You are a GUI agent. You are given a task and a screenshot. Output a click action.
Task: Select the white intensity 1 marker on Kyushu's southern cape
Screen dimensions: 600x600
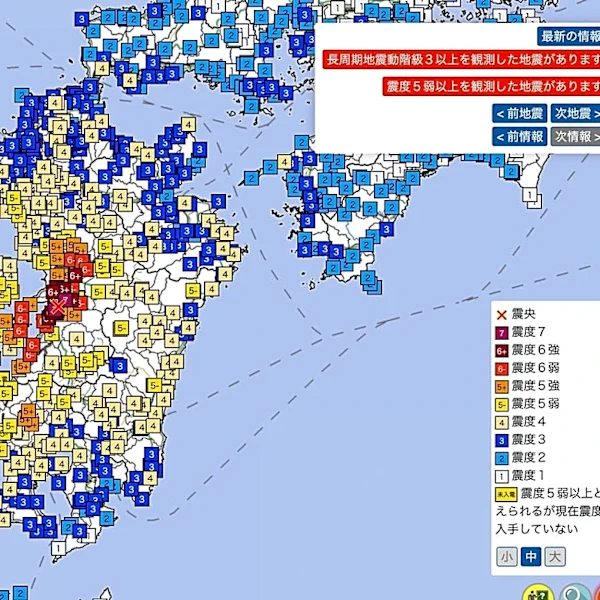(x=58, y=549)
